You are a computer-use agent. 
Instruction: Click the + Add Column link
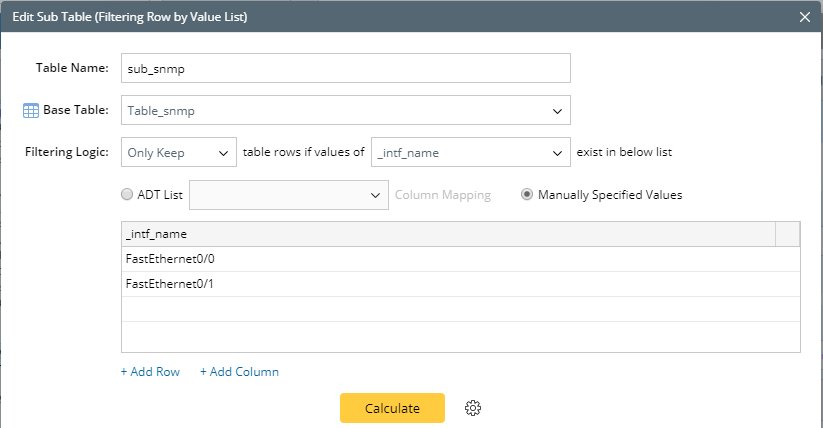[239, 372]
